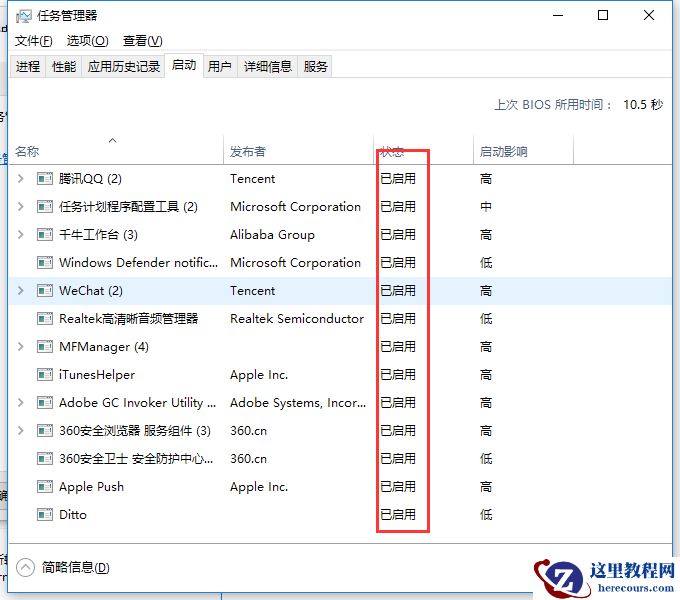Sort by the 启动影响 column header
The image size is (680, 600).
(x=523, y=151)
